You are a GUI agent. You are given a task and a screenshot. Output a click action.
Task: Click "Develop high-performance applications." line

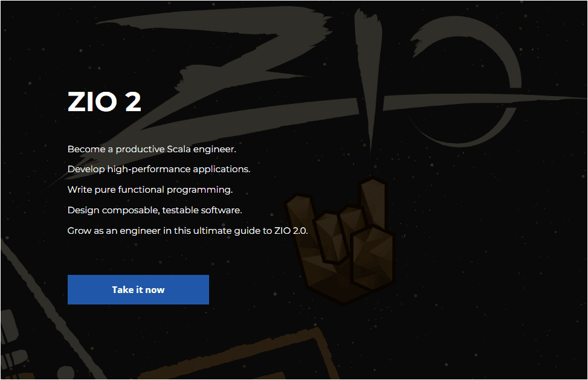pyautogui.click(x=158, y=169)
